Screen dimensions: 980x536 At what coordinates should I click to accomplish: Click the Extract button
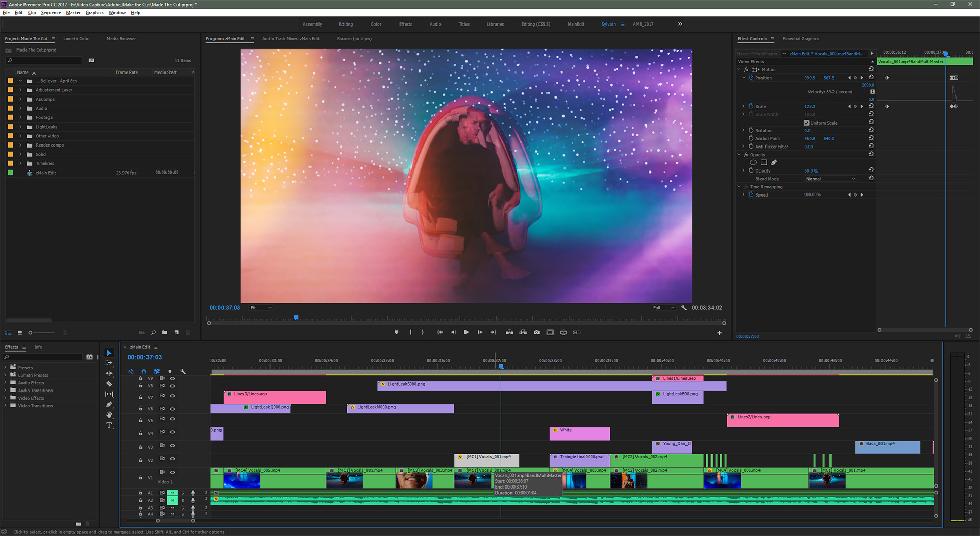pos(523,332)
